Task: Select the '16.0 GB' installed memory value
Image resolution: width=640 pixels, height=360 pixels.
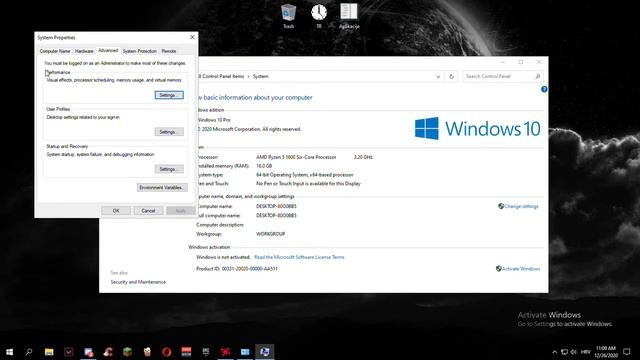Action: tap(264, 166)
